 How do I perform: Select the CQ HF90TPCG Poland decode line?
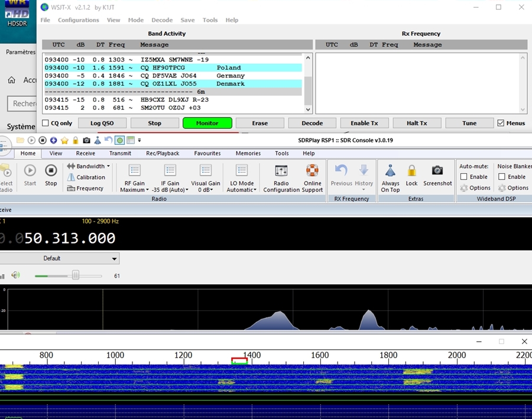(173, 67)
